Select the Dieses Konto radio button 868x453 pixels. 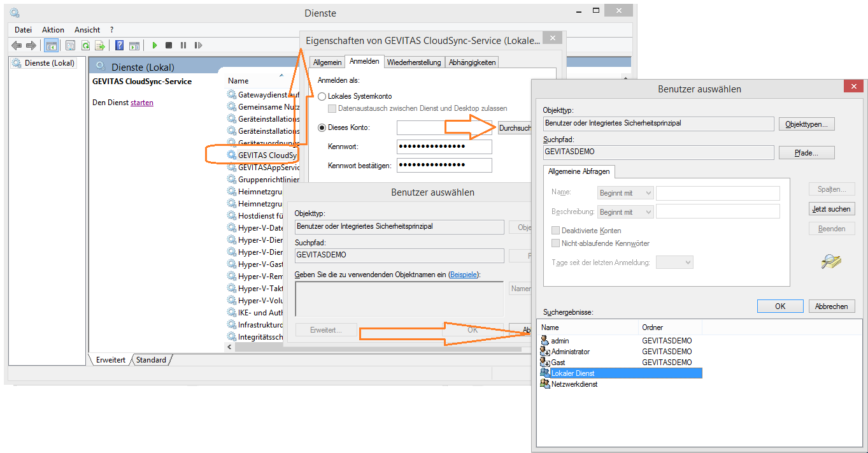(x=322, y=127)
